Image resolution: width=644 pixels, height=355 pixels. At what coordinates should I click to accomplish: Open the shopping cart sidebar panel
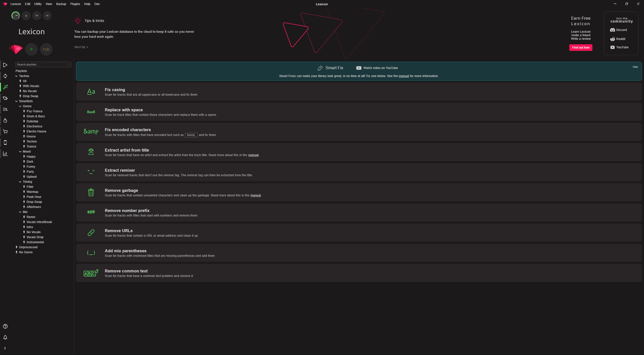click(x=5, y=131)
